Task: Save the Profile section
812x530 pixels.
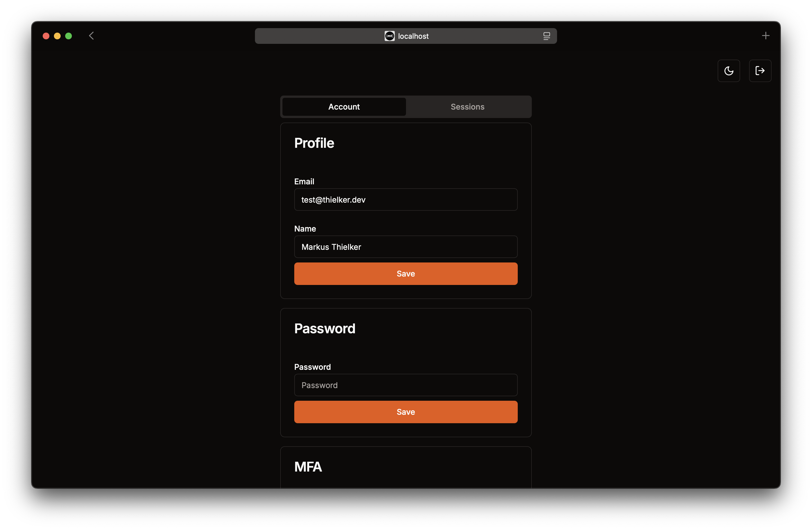Action: pyautogui.click(x=406, y=273)
